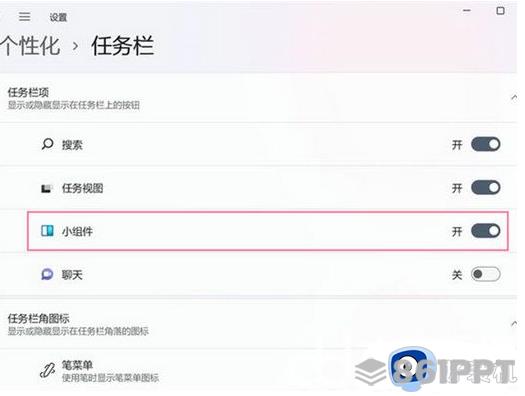The width and height of the screenshot is (525, 396).
Task: Enable the 聊天 toggle switch
Action: [485, 274]
